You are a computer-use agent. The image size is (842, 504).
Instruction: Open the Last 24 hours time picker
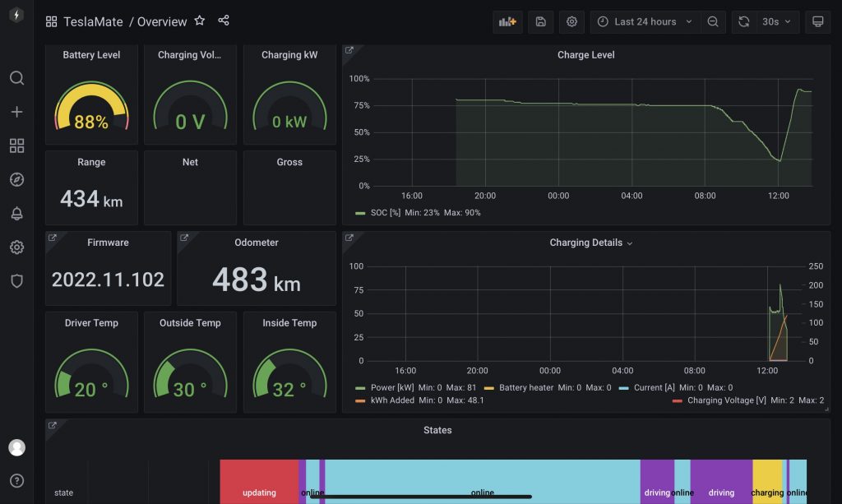point(645,22)
